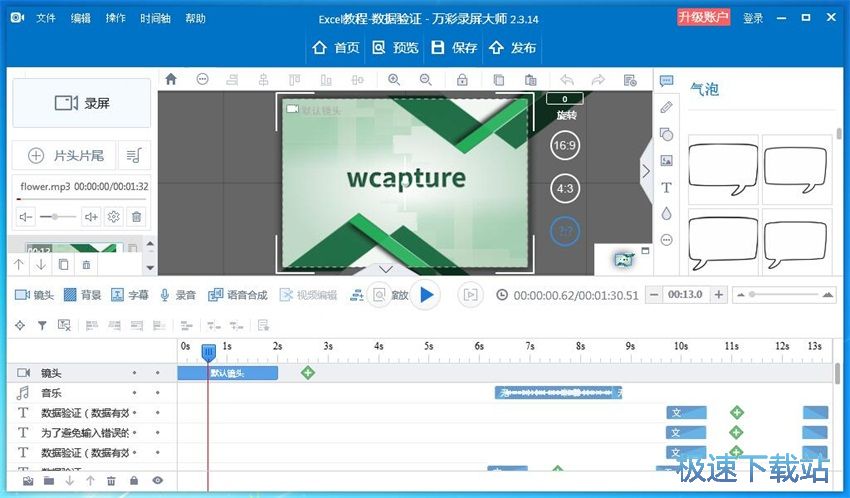The image size is (850, 498).
Task: Add 片头片尾 intro and outro
Action: click(65, 156)
